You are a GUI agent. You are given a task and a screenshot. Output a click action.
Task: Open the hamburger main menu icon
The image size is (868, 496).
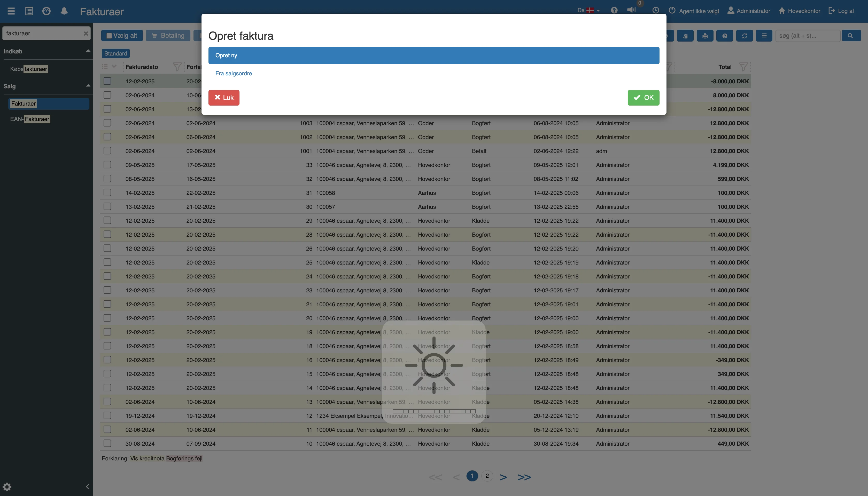[x=11, y=11]
